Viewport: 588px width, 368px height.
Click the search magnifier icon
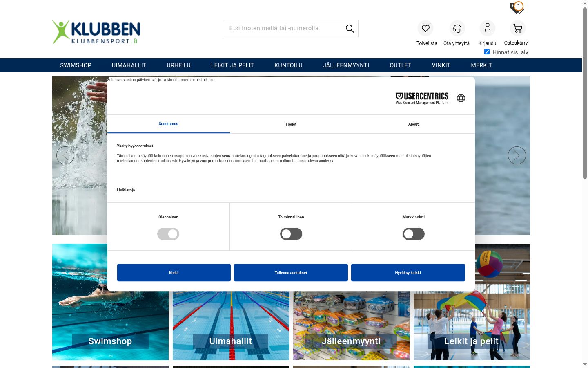[350, 29]
